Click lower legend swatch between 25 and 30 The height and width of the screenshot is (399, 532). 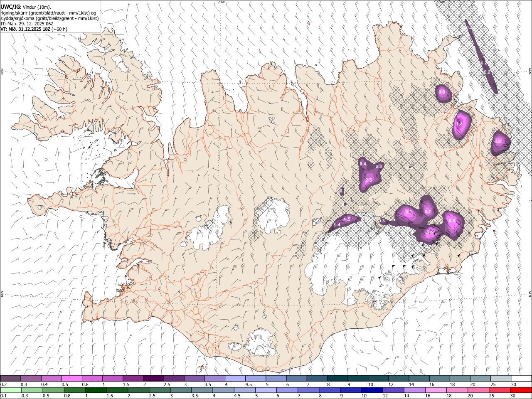499,390
